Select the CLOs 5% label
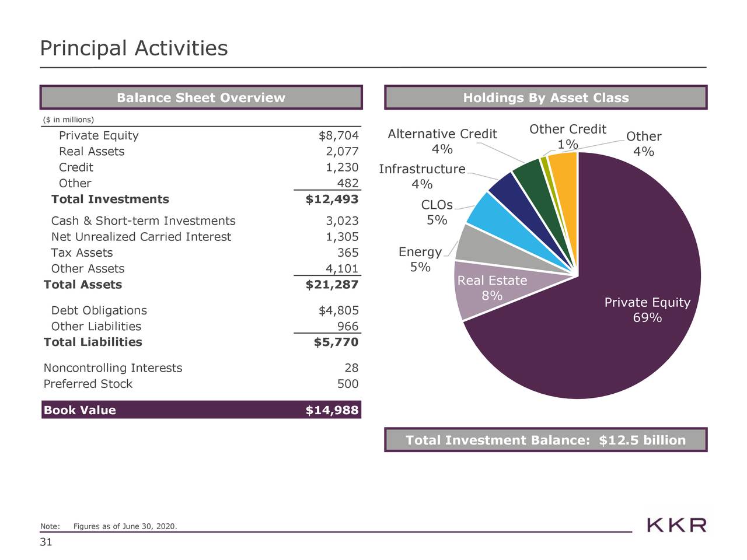This screenshot has height=560, width=747. pos(437,212)
